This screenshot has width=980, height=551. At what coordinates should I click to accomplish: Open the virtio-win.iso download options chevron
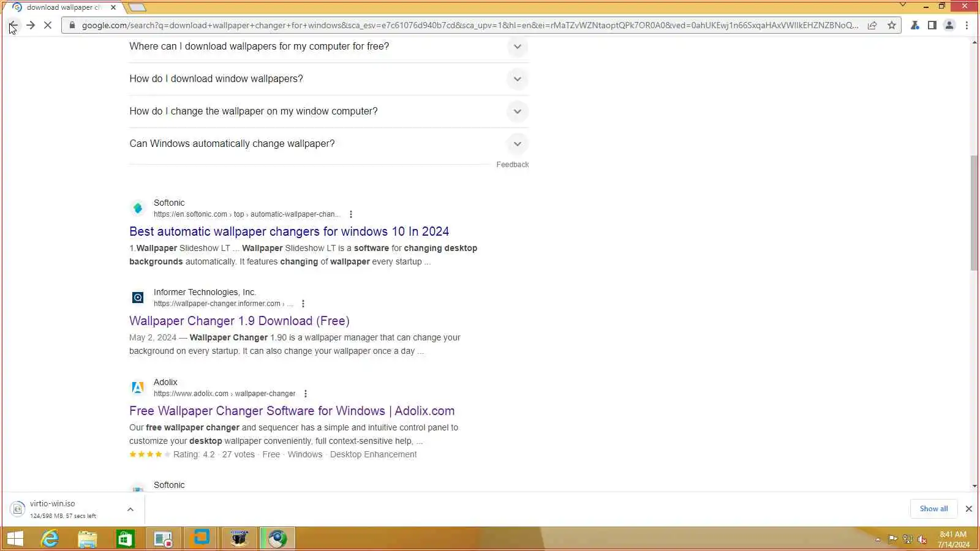click(x=130, y=509)
